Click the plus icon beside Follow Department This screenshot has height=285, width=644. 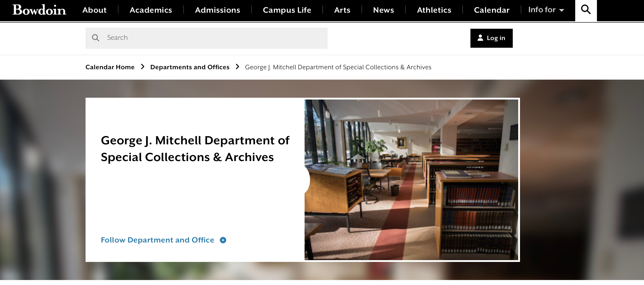[x=223, y=240]
